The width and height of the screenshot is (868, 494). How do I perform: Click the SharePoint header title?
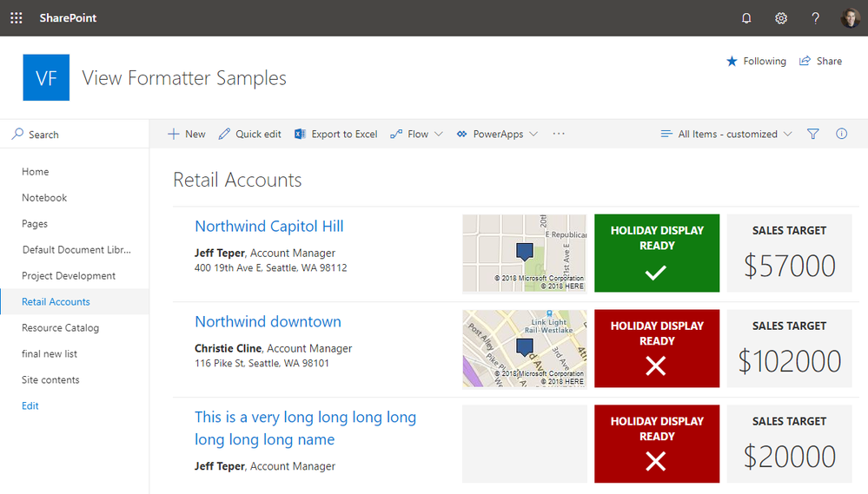pyautogui.click(x=68, y=17)
